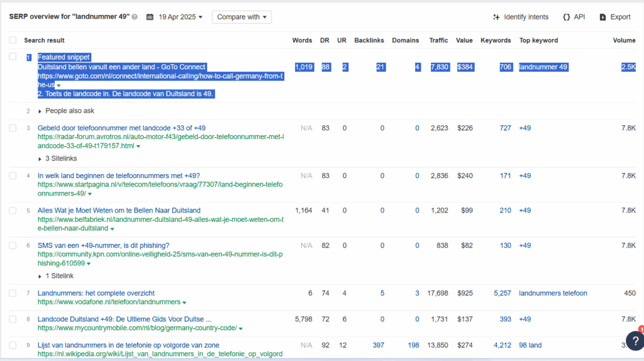Image resolution: width=644 pixels, height=361 pixels.
Task: Check the box for Lijst van landnummers result
Action: pos(13,345)
